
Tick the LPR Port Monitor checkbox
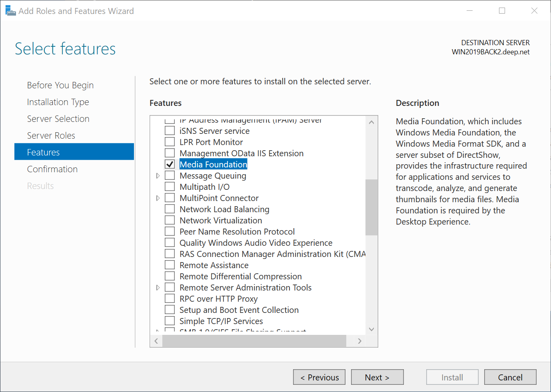coord(170,142)
